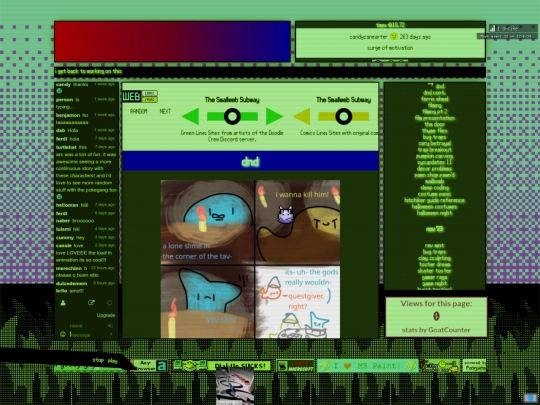This screenshot has height=405, width=540.
Task: Click the advertisement thumbnail at the bottom
Action: tap(235, 386)
